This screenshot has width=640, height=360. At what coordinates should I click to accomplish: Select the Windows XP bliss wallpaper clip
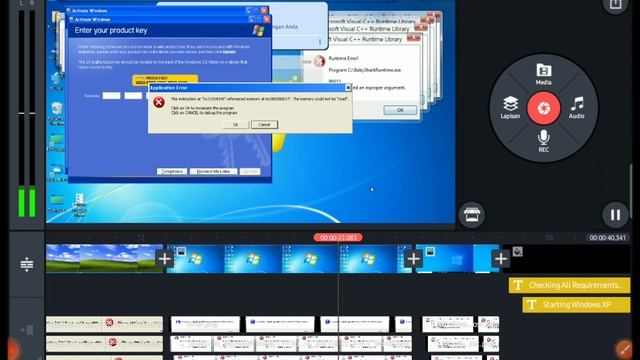[104, 258]
